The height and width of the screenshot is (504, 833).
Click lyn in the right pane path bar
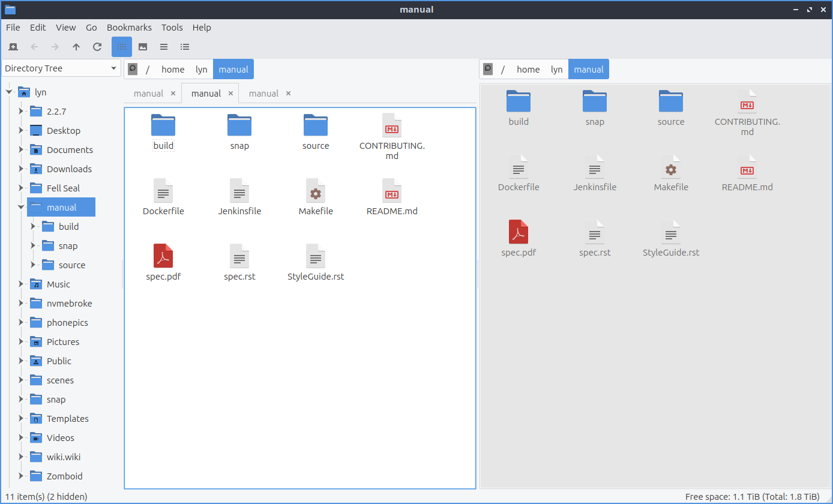point(556,70)
